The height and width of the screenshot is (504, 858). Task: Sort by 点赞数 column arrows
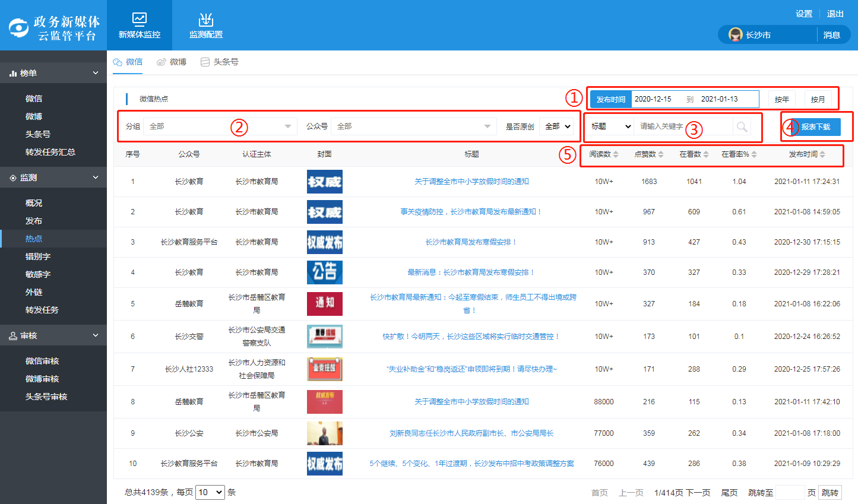click(x=661, y=154)
